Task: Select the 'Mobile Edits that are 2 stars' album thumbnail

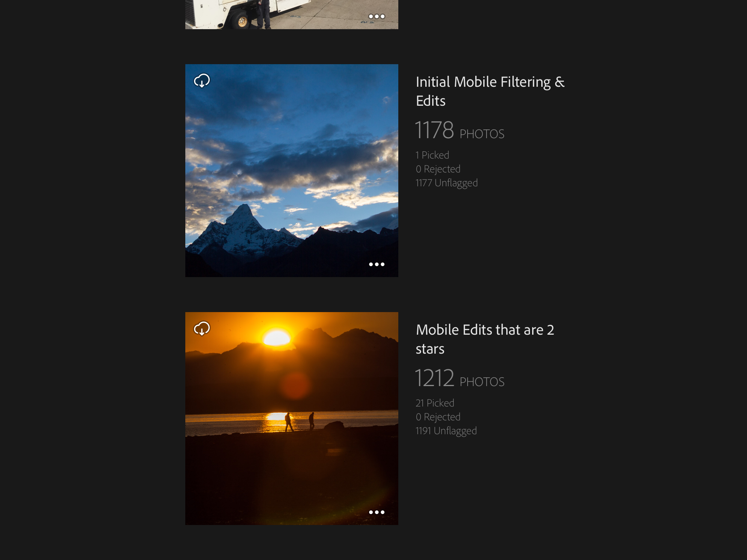Action: coord(292,418)
